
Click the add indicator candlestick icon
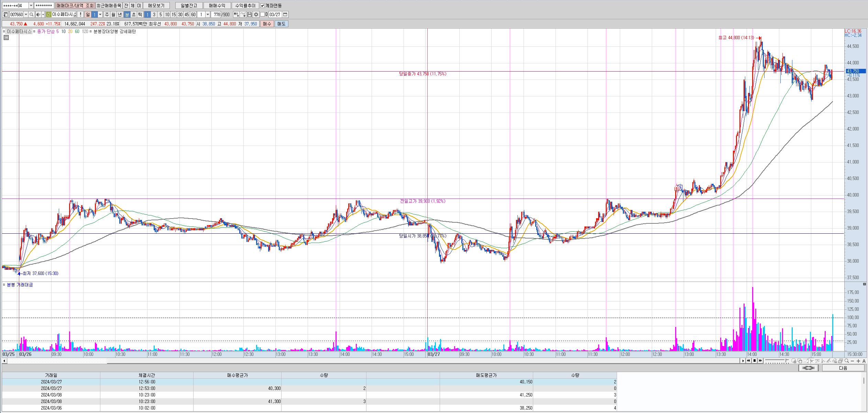[x=236, y=14]
